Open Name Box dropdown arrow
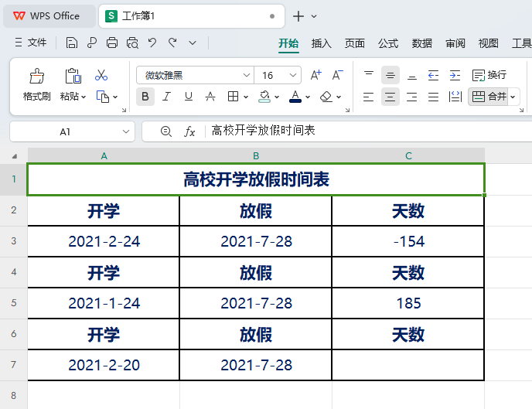Viewport: 532px width, 409px height. point(126,131)
